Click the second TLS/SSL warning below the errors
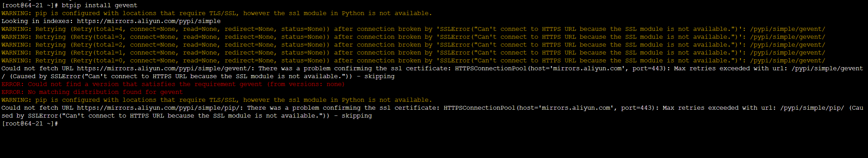This screenshot has height=158, width=868. pyautogui.click(x=217, y=100)
